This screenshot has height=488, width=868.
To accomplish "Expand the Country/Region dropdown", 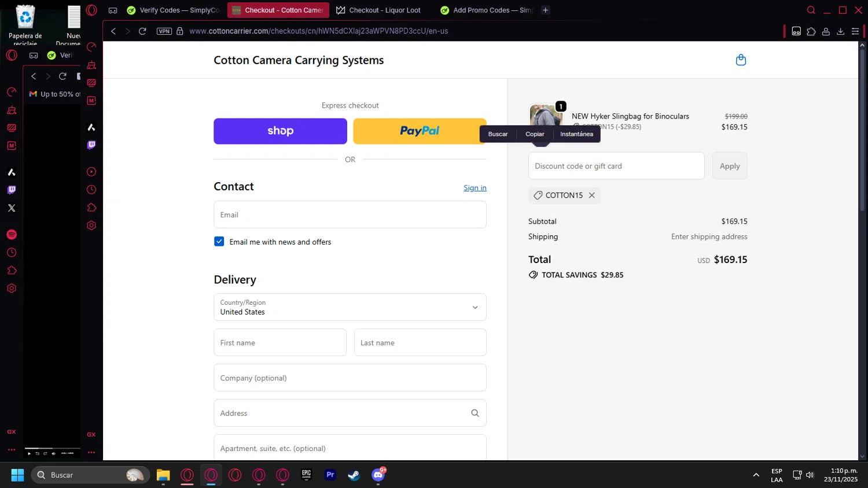I will click(x=350, y=307).
